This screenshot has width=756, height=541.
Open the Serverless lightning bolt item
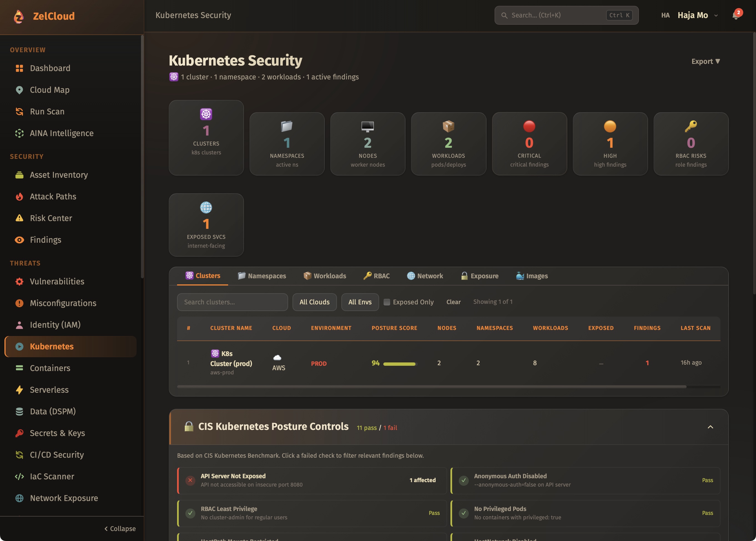(x=19, y=390)
